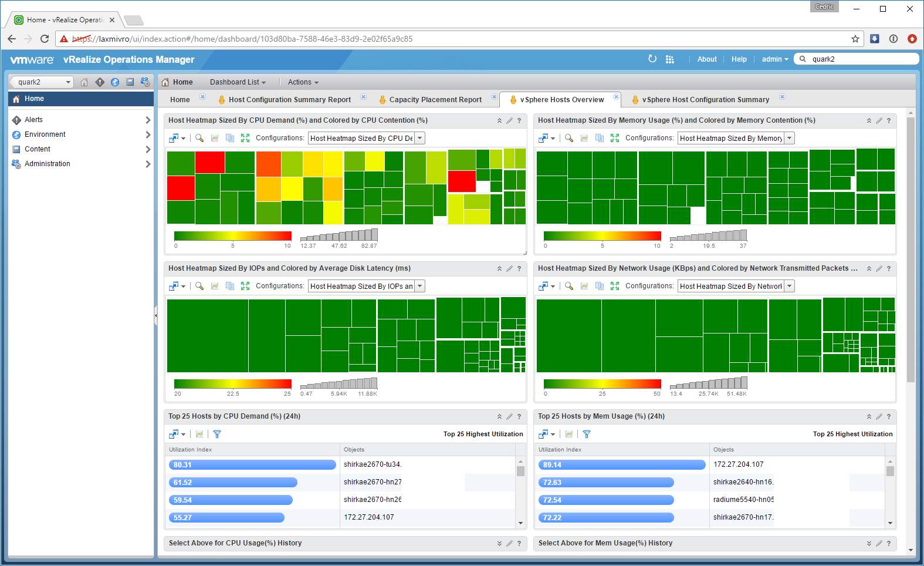Open the Host Configuration Summary Report tab
This screenshot has height=566, width=924.
pyautogui.click(x=289, y=100)
